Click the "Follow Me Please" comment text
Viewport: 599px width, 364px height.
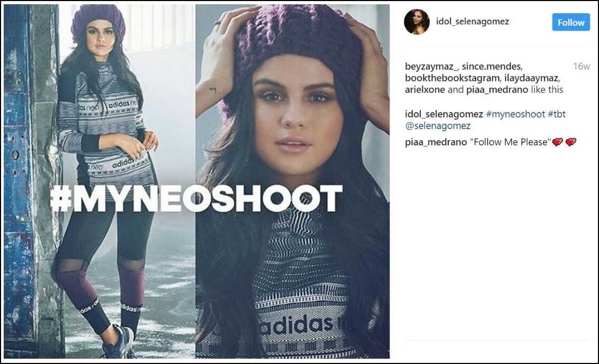(511, 142)
